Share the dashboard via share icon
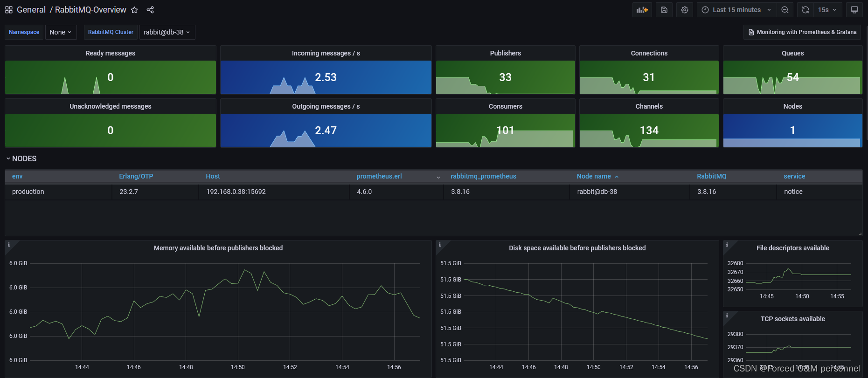The height and width of the screenshot is (378, 868). pos(150,10)
